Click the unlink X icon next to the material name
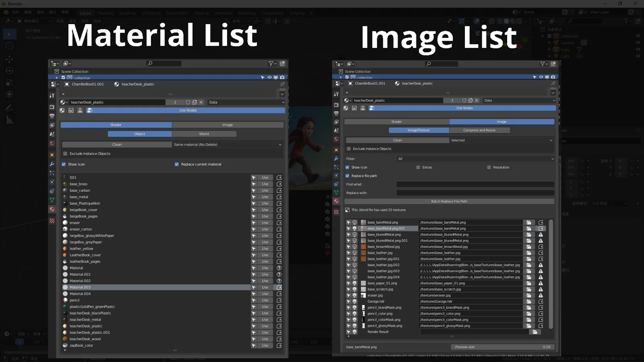This screenshot has height=362, width=644. pyautogui.click(x=201, y=102)
